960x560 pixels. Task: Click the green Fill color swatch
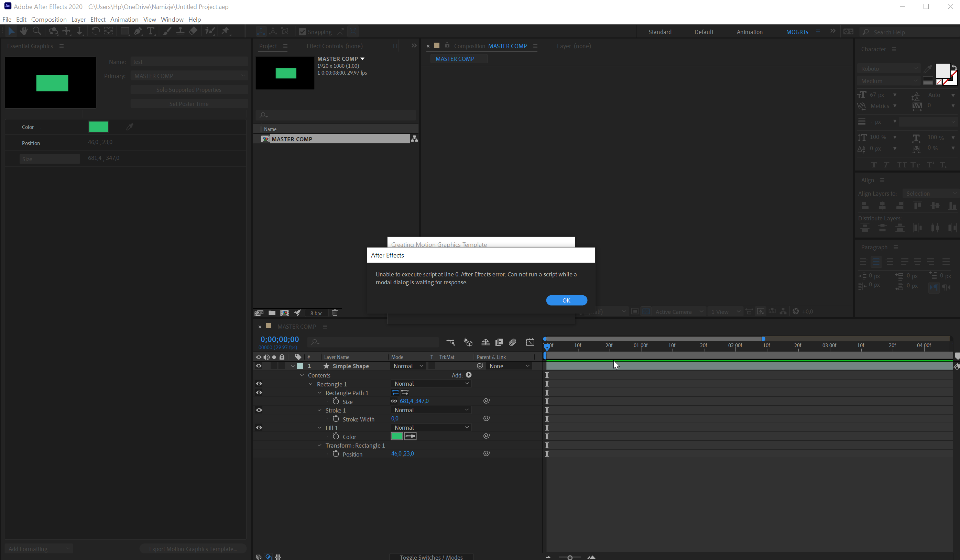[396, 436]
